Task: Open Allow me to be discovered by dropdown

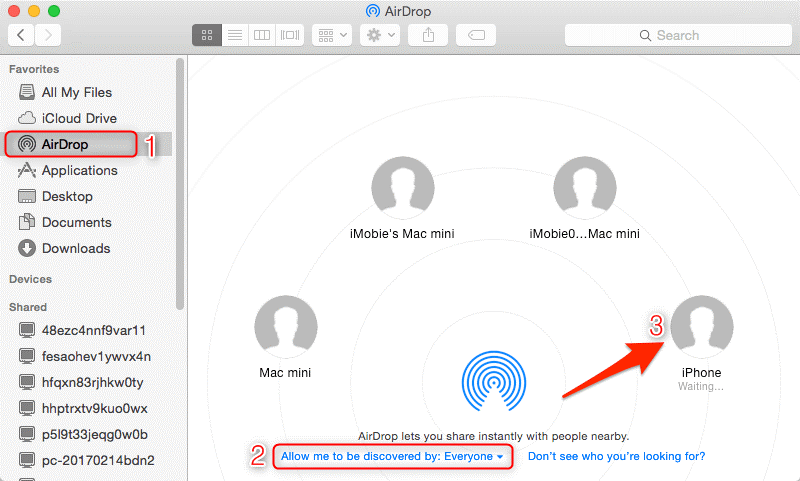Action: [392, 457]
